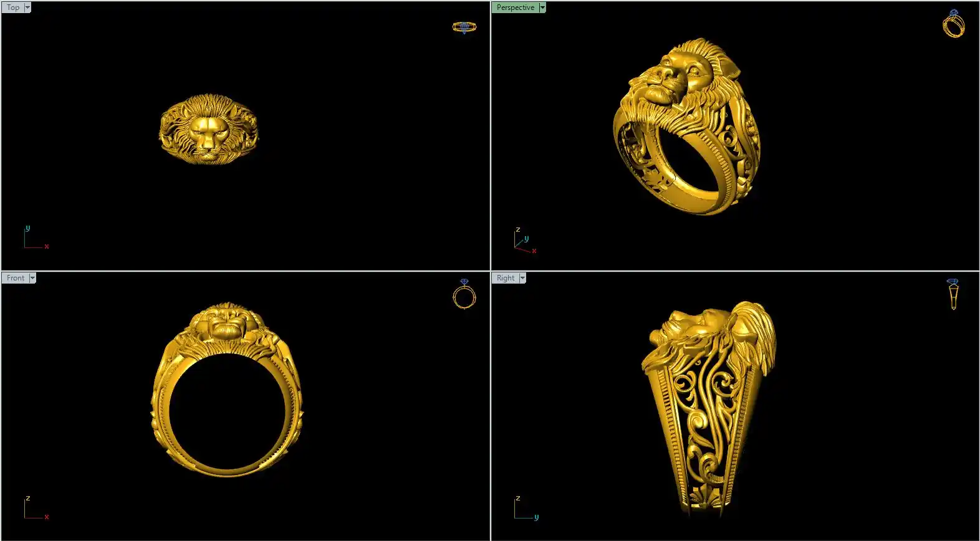This screenshot has width=980, height=541.
Task: Click the YZ axis indicator in Right viewport
Action: coord(525,509)
